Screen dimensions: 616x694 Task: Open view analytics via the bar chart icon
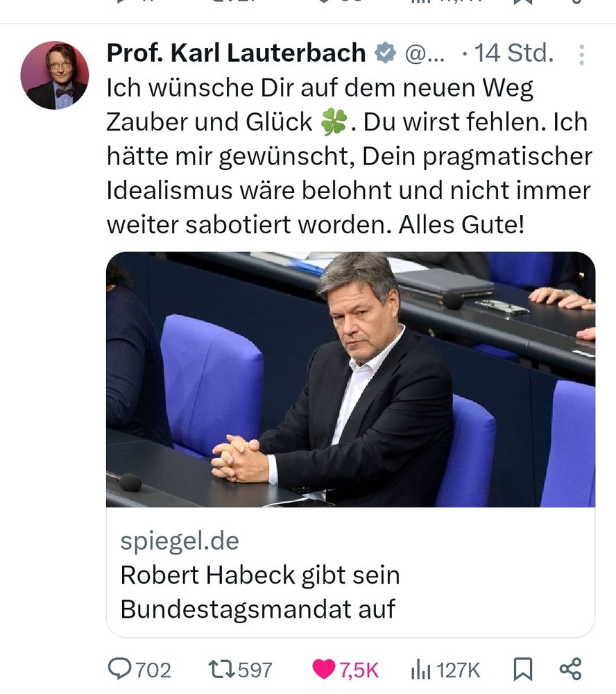click(x=420, y=669)
